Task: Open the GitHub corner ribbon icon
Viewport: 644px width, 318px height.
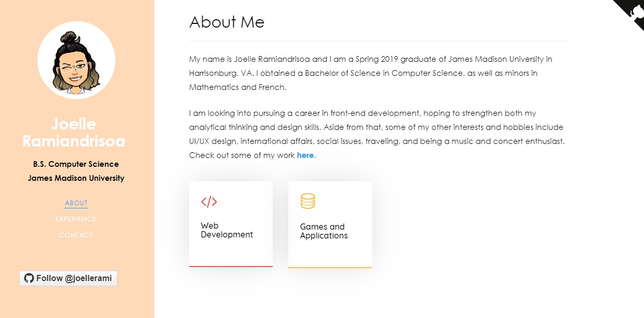Action: (633, 10)
